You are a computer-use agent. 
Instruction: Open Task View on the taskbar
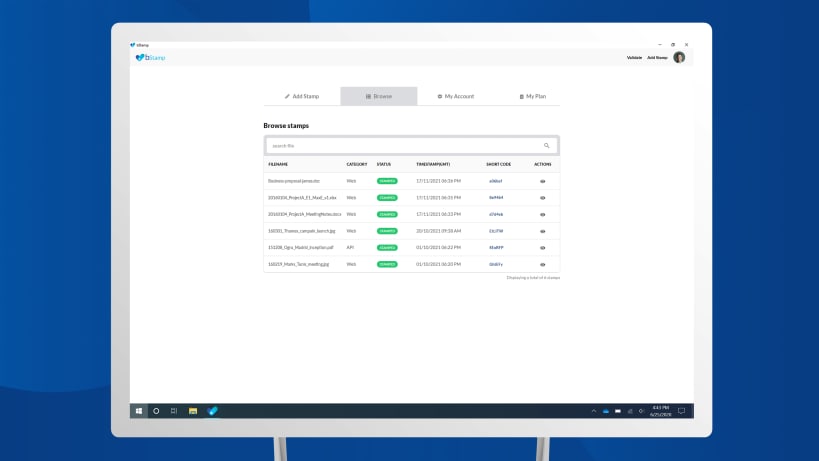[174, 411]
